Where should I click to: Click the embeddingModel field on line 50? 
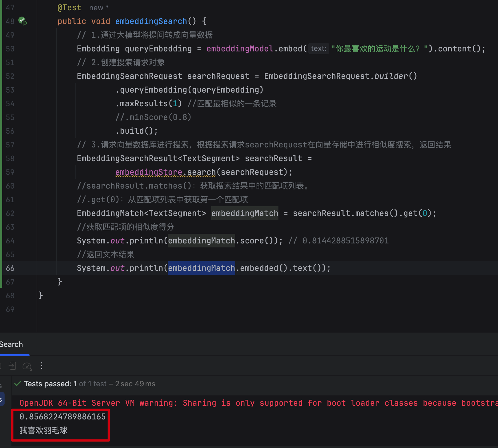click(x=240, y=49)
